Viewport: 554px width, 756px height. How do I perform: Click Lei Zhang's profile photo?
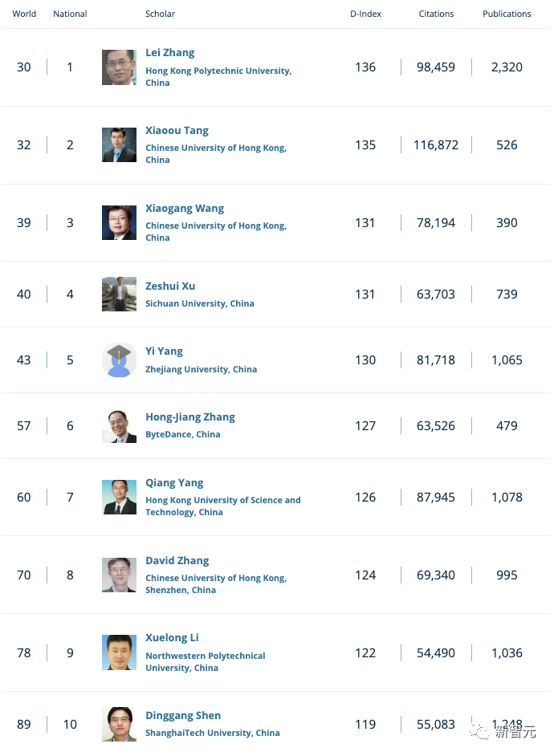point(119,67)
